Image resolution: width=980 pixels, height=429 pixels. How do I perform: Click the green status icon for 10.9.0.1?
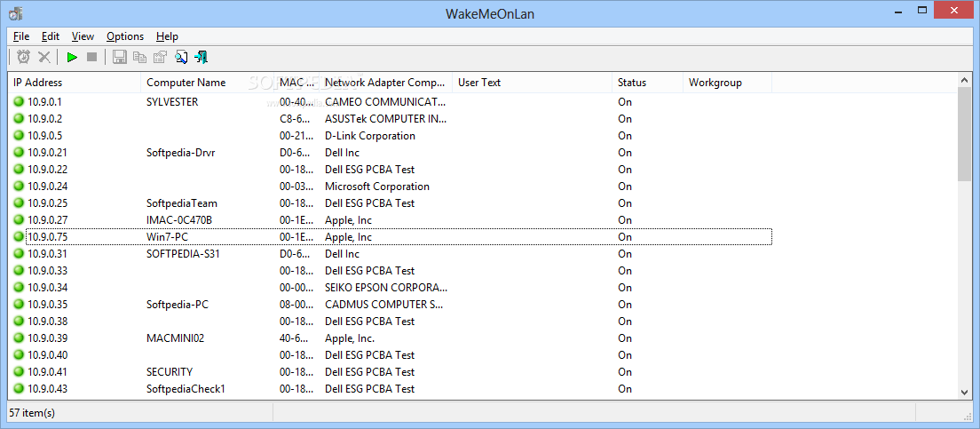point(18,101)
